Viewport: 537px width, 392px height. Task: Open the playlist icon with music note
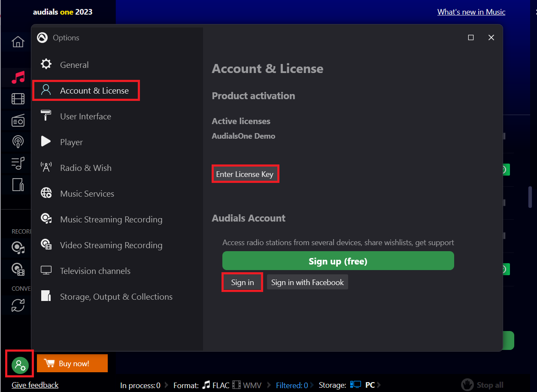click(x=18, y=163)
